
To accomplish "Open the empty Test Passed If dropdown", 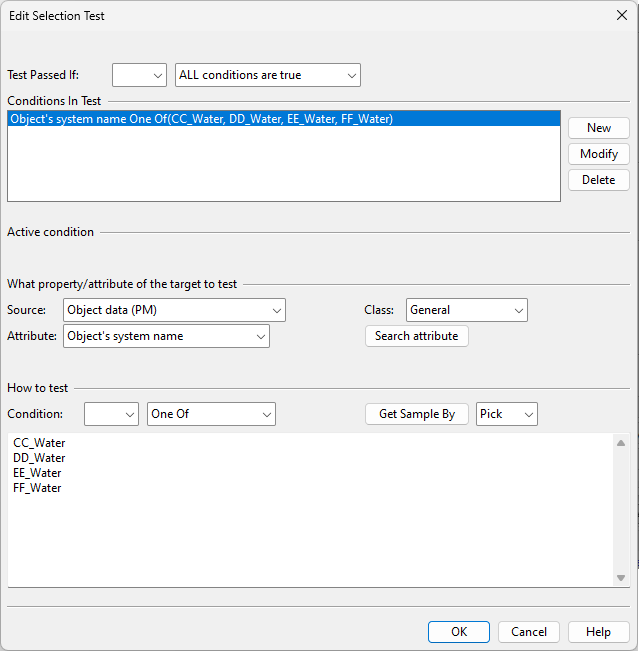I will 139,75.
